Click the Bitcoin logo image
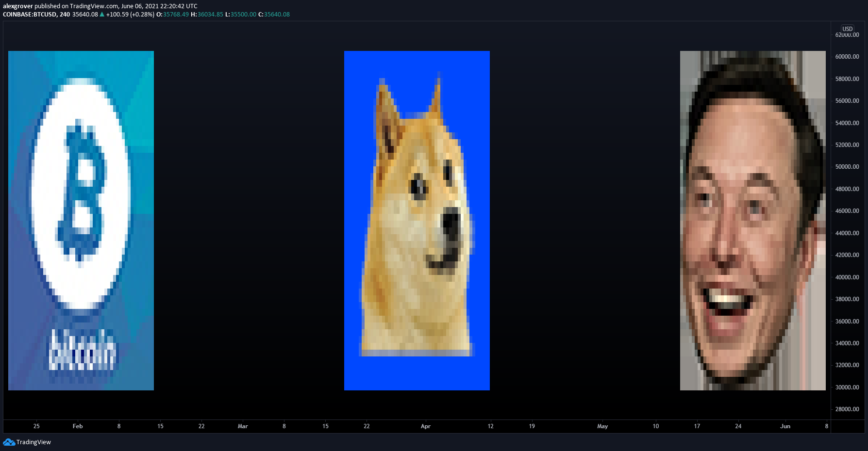868x451 pixels. pyautogui.click(x=81, y=221)
